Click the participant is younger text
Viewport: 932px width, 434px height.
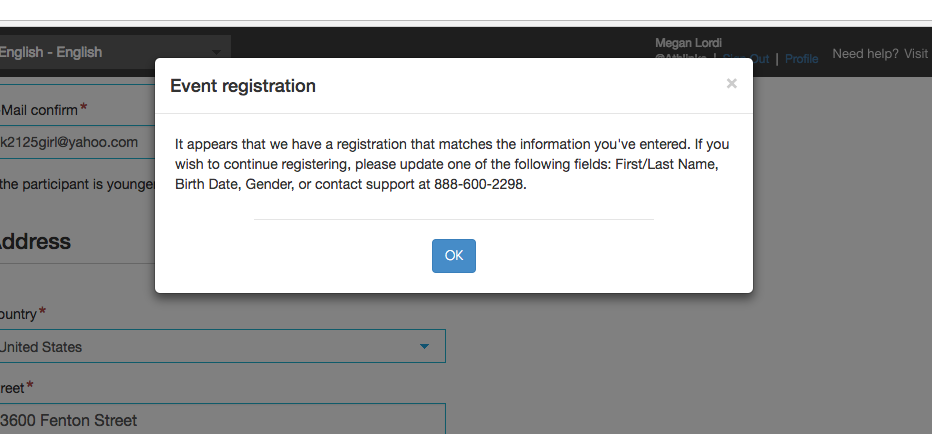click(x=77, y=184)
